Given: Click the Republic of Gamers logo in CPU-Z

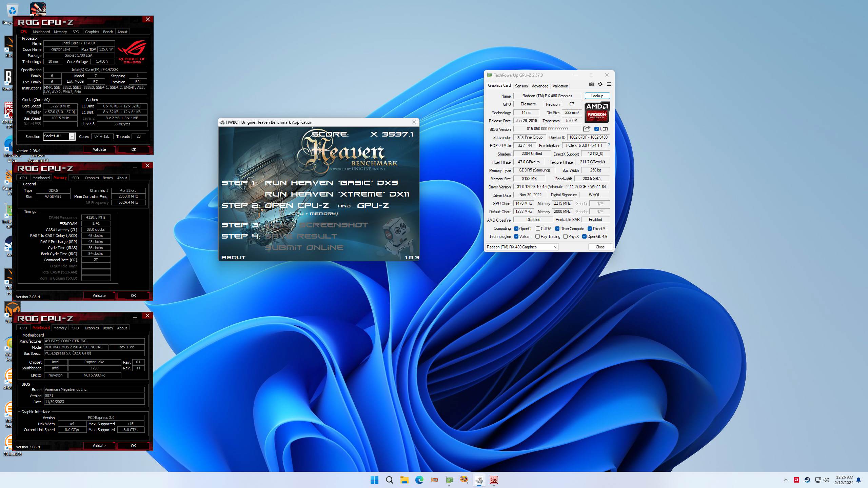Looking at the screenshot, I should coord(132,52).
